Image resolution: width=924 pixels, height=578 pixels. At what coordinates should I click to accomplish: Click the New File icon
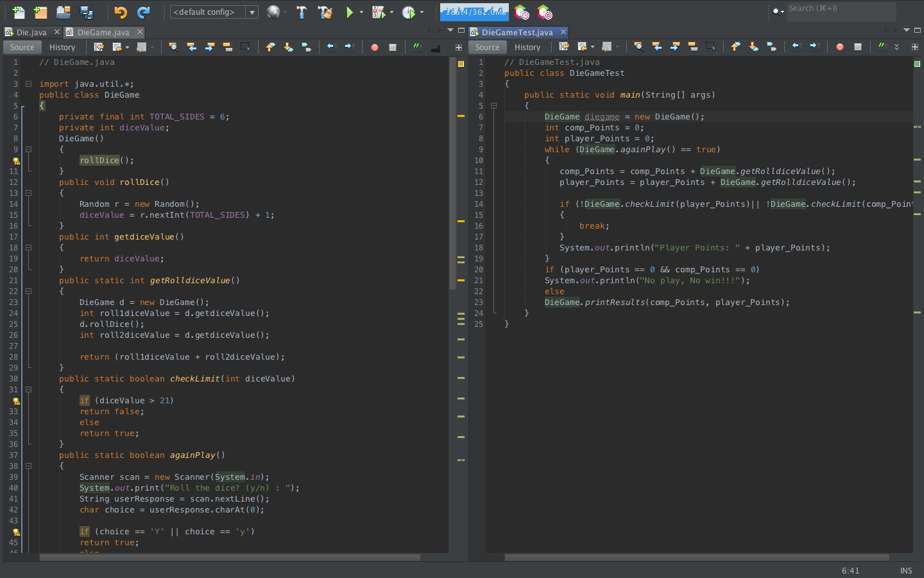click(x=19, y=12)
